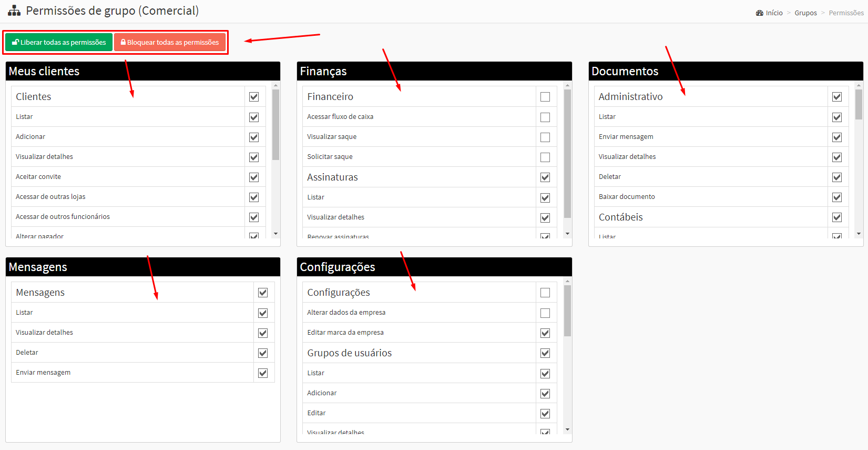868x450 pixels.
Task: Click the Bloquear todas as permissões button
Action: point(170,42)
